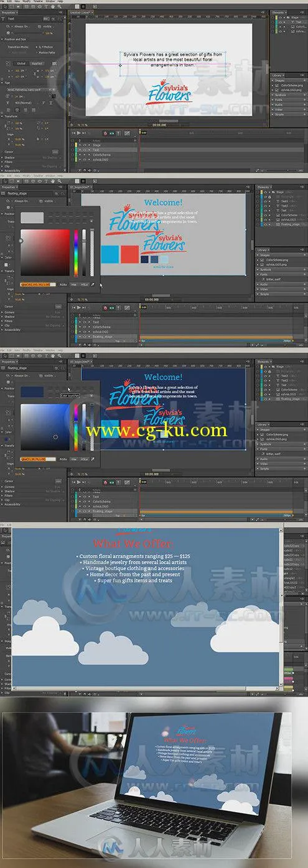Click the Global button in the white-stage window
Viewport: 308px width, 868px height.
[x=20, y=63]
